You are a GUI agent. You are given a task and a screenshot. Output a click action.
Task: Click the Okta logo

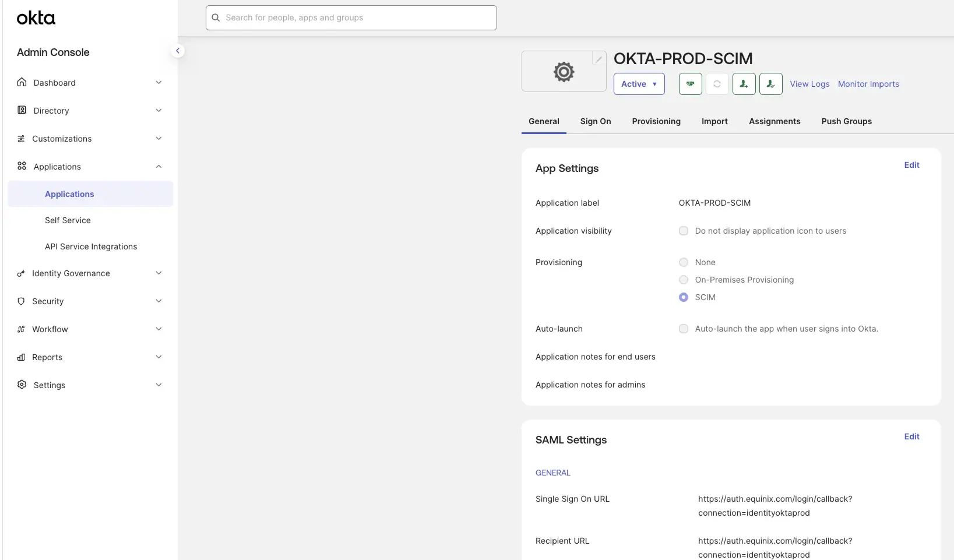[35, 17]
